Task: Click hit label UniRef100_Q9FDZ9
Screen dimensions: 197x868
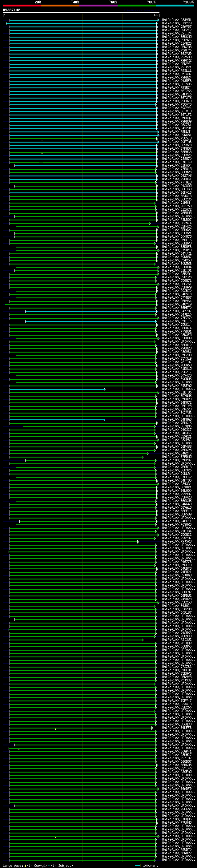Action: 177,101
